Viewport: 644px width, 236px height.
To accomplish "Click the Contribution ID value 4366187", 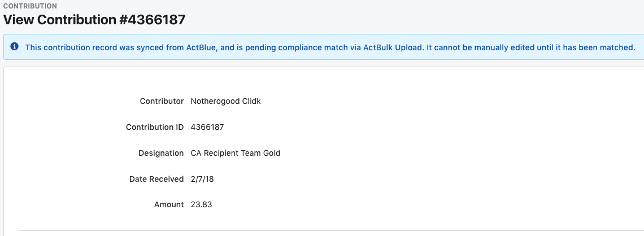I will point(207,127).
